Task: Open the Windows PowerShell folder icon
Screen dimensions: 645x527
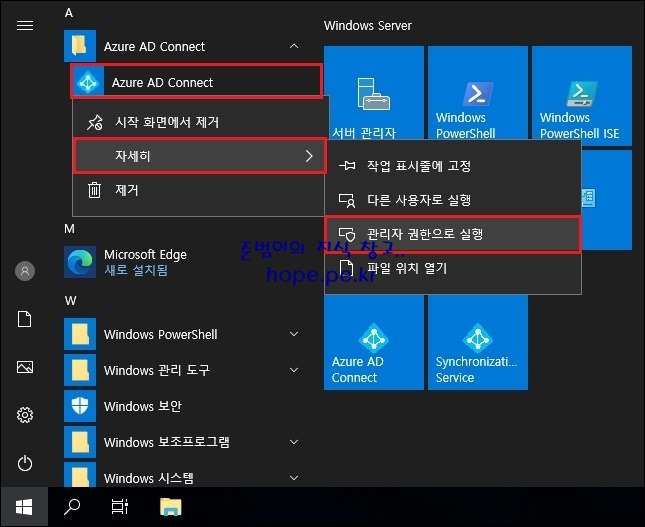Action: coord(80,334)
